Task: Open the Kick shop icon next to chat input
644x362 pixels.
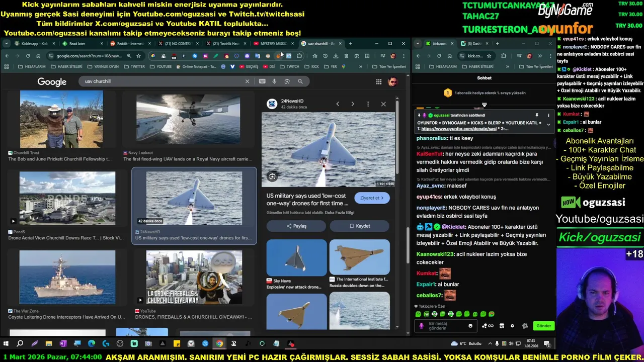Action: (x=502, y=326)
